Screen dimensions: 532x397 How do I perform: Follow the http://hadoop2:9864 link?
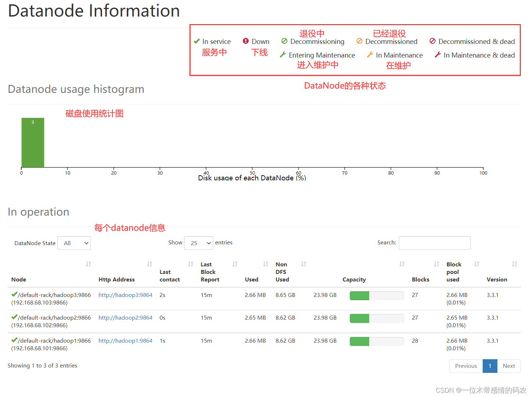[x=125, y=318]
